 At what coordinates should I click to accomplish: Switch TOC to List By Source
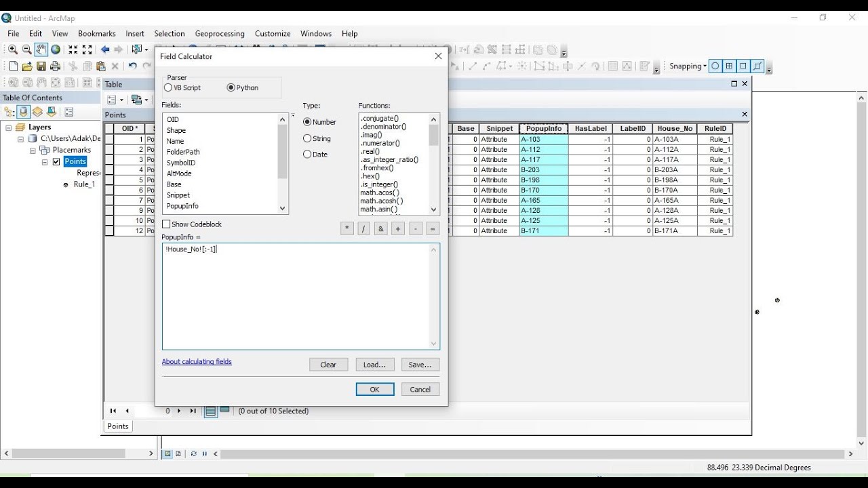[24, 112]
